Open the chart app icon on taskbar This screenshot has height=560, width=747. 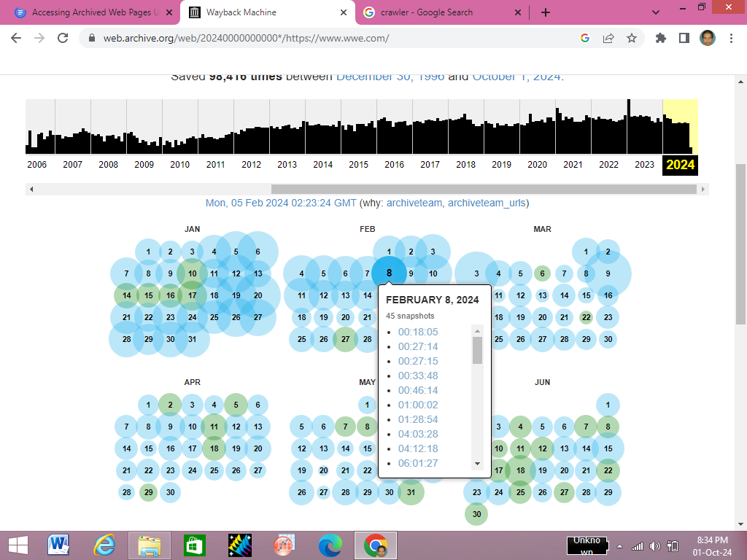point(285,545)
